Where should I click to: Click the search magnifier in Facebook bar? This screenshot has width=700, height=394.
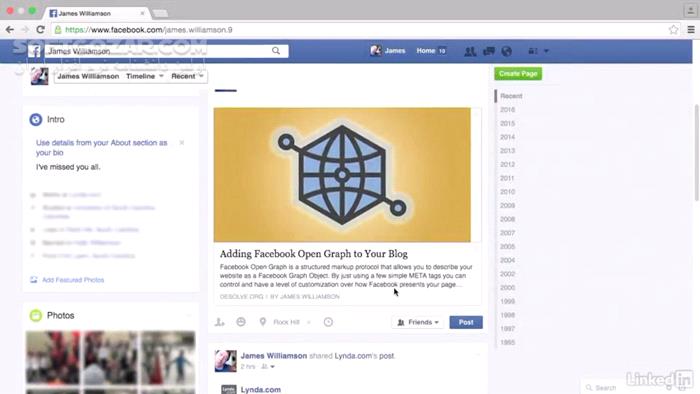click(x=276, y=51)
